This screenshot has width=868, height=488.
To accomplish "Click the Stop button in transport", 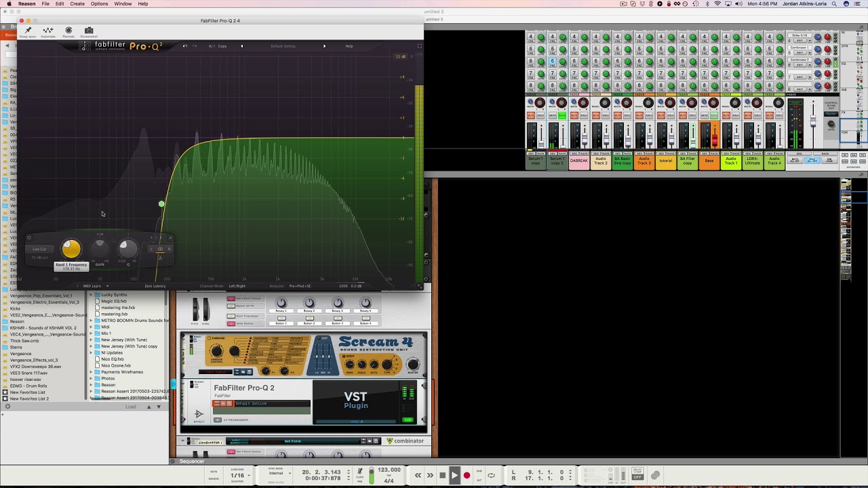I will tap(442, 475).
